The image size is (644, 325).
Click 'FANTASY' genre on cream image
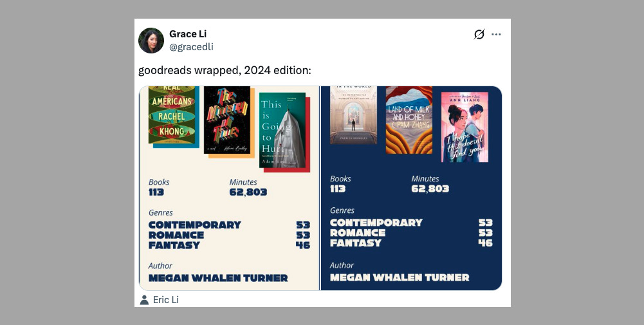174,245
